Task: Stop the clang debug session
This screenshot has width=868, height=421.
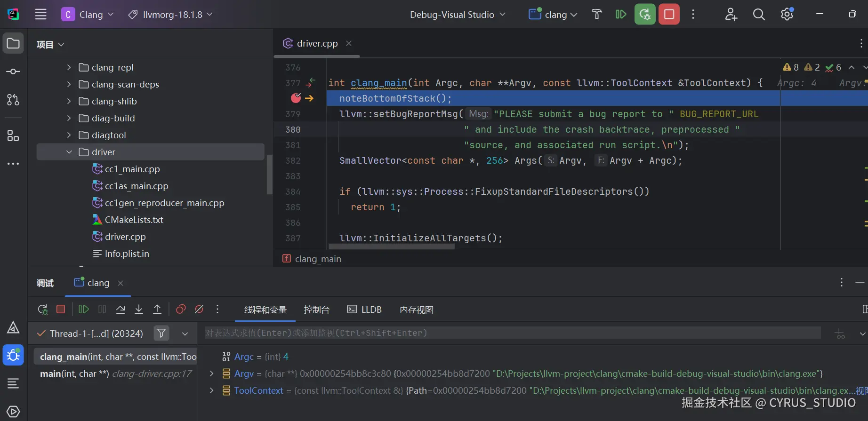Action: [669, 15]
